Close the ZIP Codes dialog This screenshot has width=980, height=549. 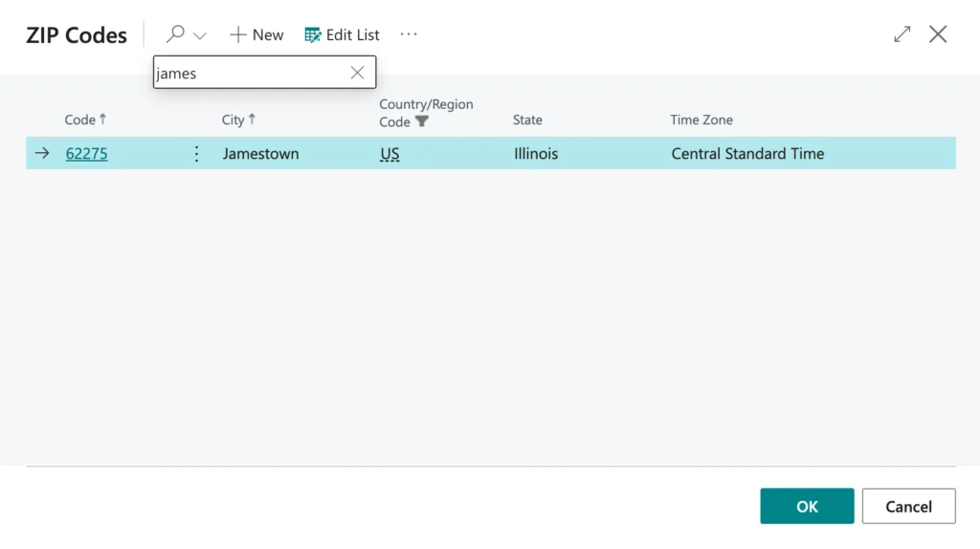click(938, 34)
